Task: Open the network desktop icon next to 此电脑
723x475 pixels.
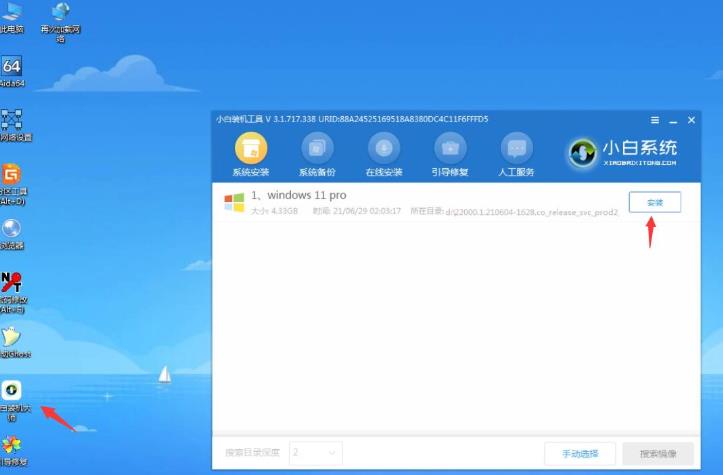Action: 60,22
